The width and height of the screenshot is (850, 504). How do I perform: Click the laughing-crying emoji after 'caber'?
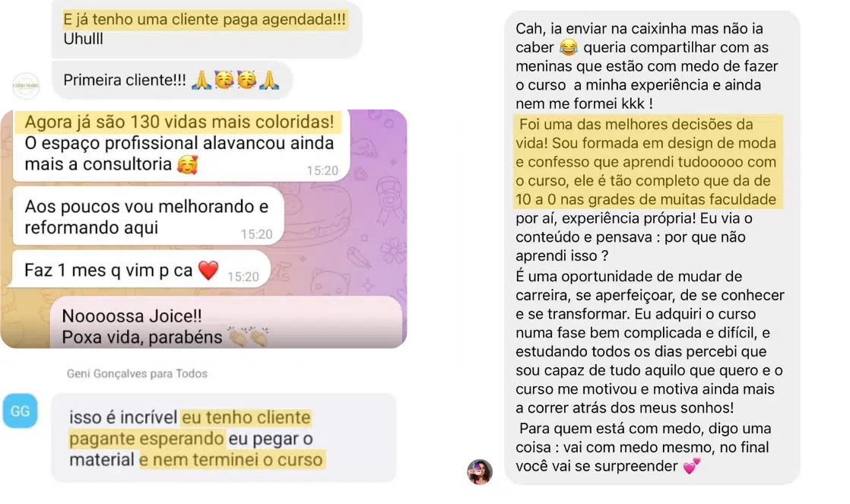click(x=568, y=48)
